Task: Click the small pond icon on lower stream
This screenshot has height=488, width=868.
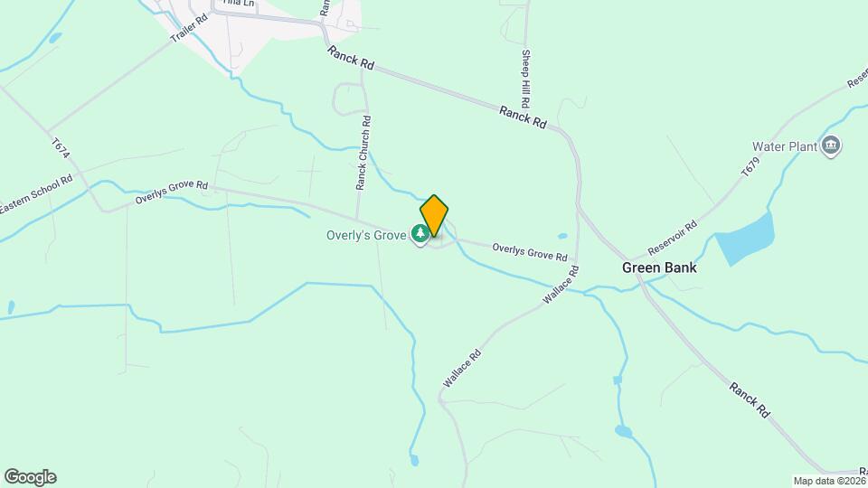Action: coord(618,380)
